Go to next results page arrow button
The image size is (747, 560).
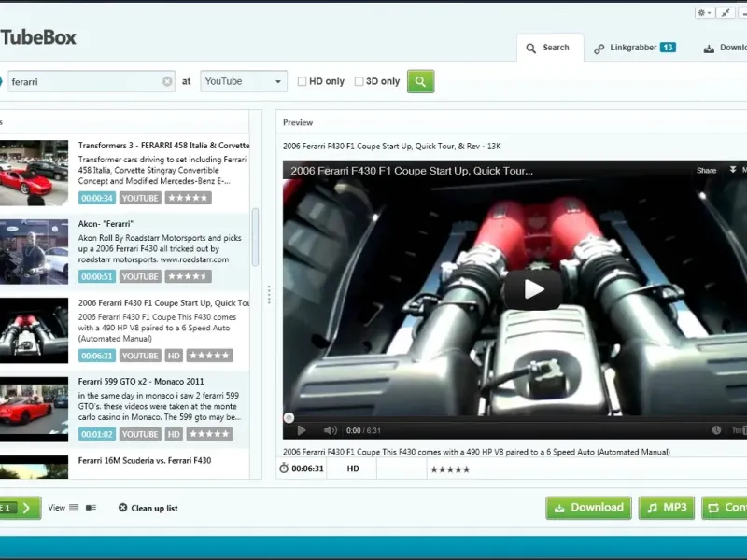pyautogui.click(x=27, y=508)
